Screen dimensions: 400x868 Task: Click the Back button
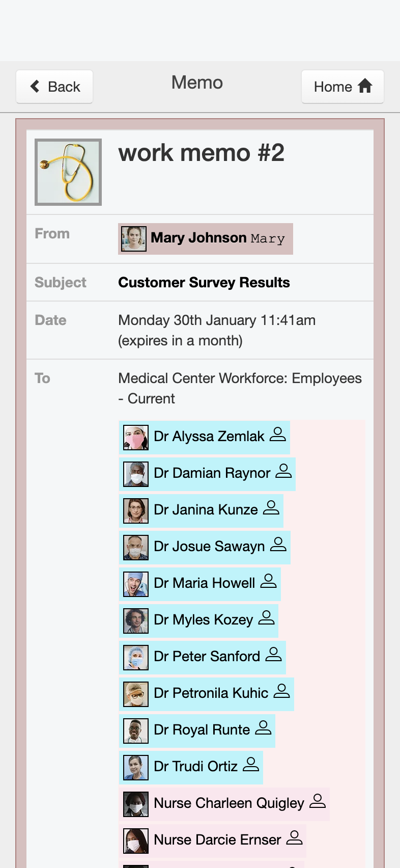pos(54,87)
